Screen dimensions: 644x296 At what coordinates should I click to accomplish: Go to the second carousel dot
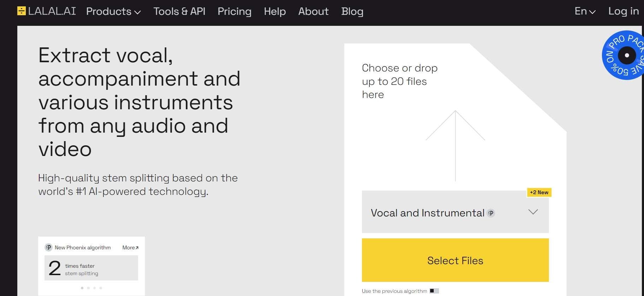88,288
